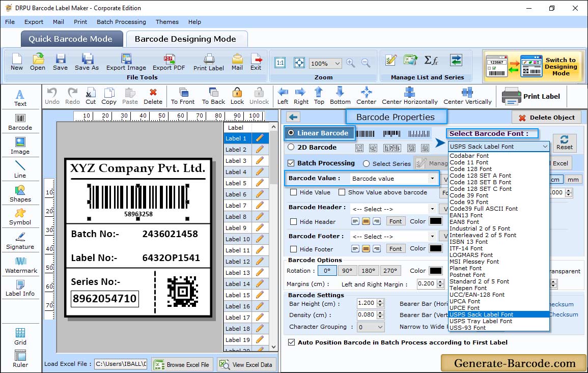Select the Text tool in sidebar
Image resolution: width=588 pixels, height=373 pixels.
[20, 98]
